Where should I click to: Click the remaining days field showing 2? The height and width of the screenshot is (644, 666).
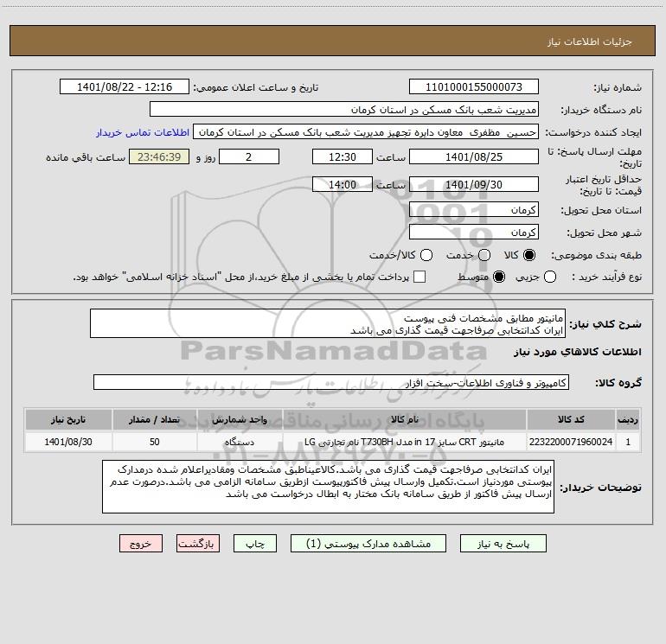click(x=249, y=156)
